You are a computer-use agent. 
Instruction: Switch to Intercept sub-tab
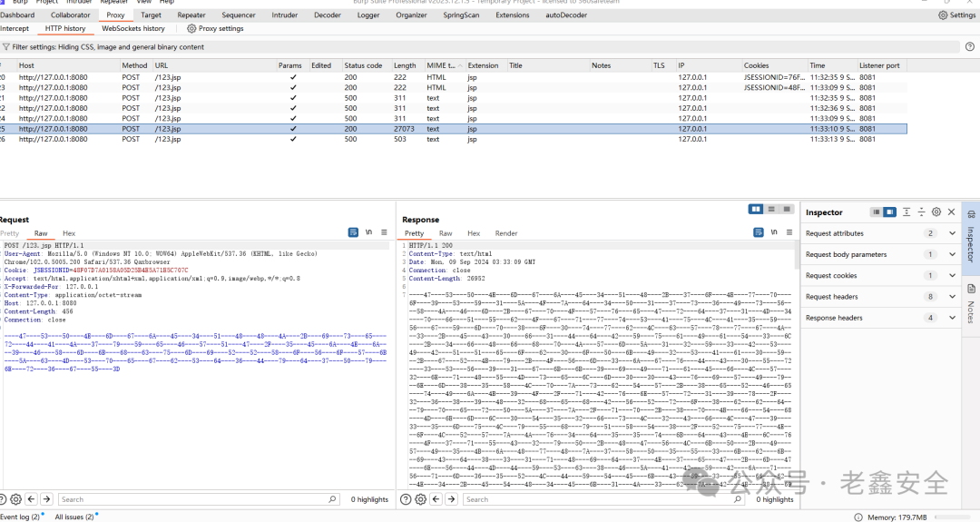15,28
